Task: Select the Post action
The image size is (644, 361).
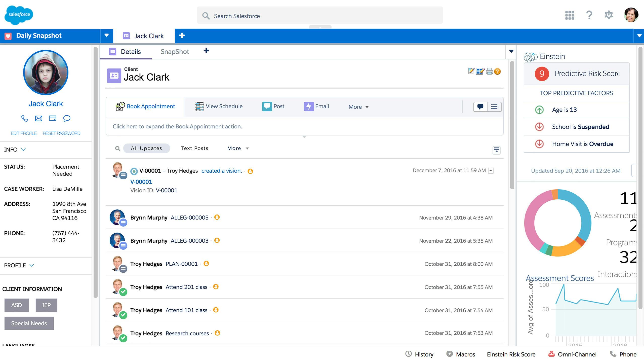Action: (273, 106)
